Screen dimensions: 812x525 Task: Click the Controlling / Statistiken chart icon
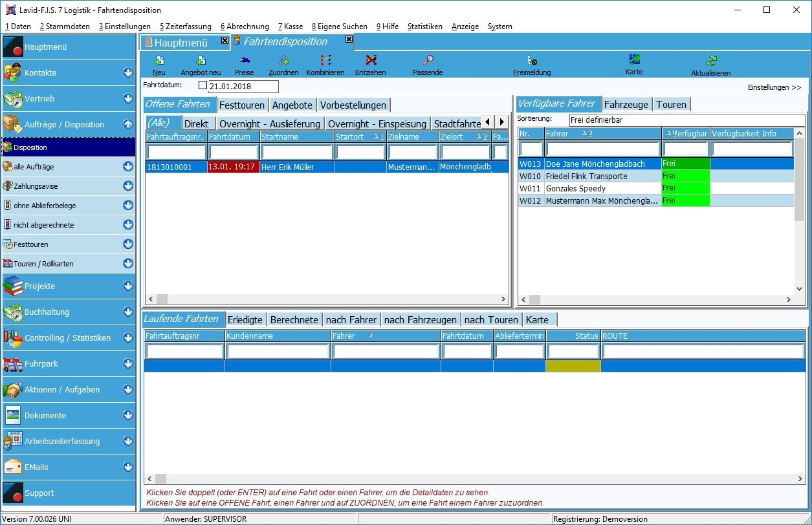(x=13, y=337)
